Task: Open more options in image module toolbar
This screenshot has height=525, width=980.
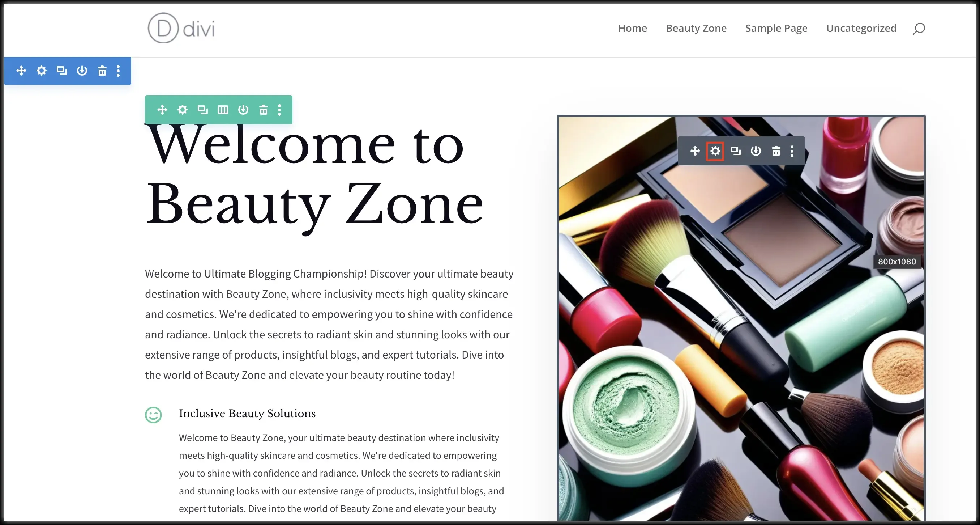Action: tap(792, 151)
